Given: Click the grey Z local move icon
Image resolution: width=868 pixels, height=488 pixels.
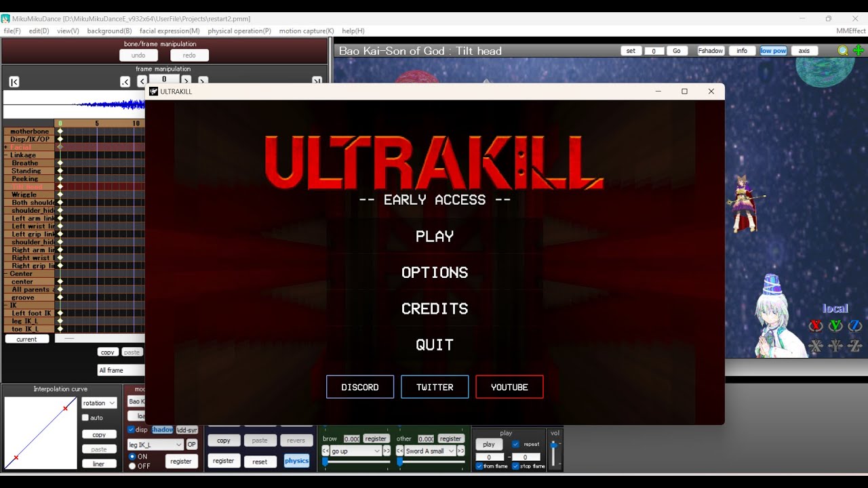Looking at the screenshot, I should pos(855,346).
